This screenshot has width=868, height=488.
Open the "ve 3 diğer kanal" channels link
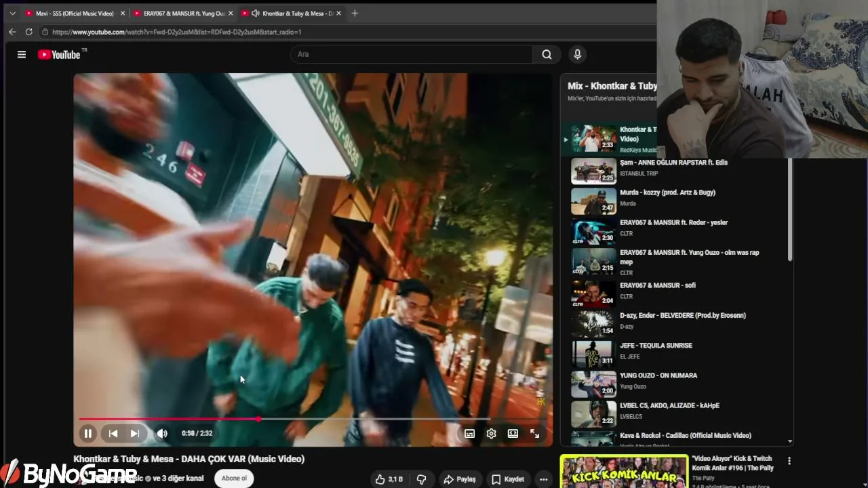[x=178, y=479]
